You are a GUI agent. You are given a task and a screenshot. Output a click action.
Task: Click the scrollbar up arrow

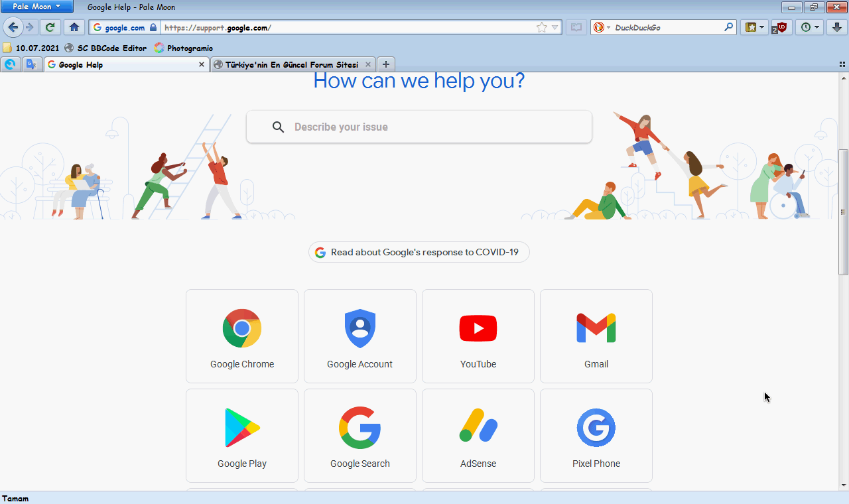pos(844,78)
